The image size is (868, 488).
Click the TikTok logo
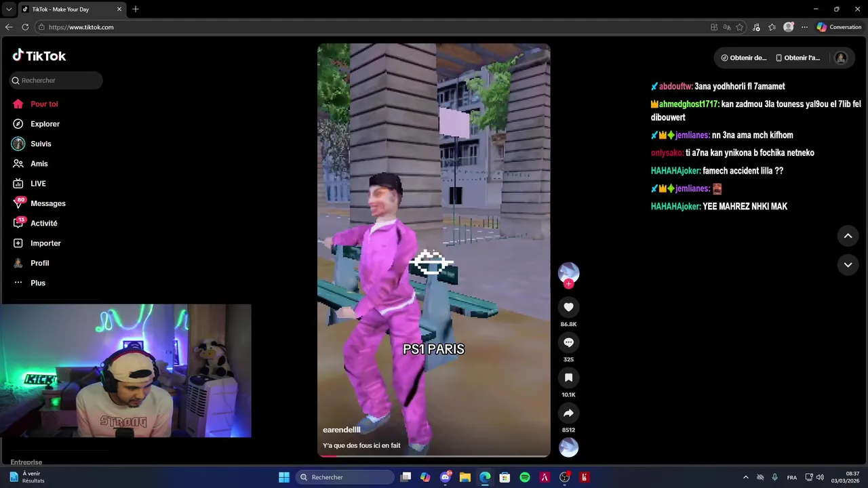click(x=39, y=56)
